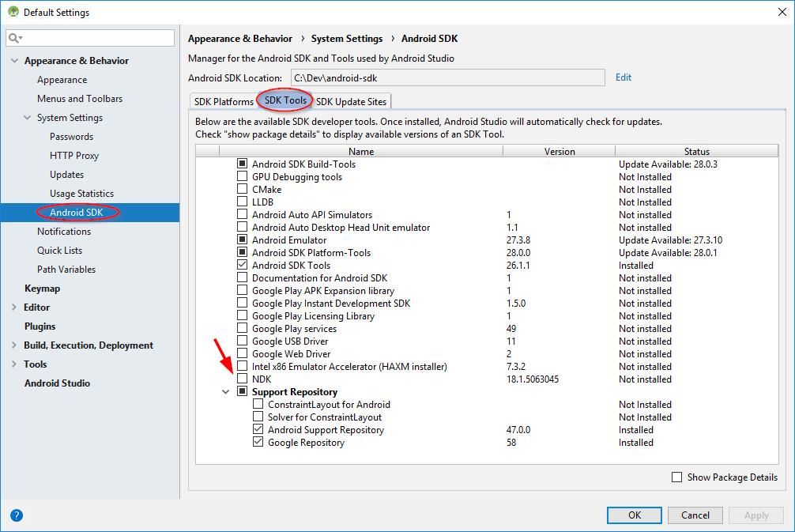Select Appearance in the settings tree
This screenshot has width=795, height=532.
click(x=62, y=80)
